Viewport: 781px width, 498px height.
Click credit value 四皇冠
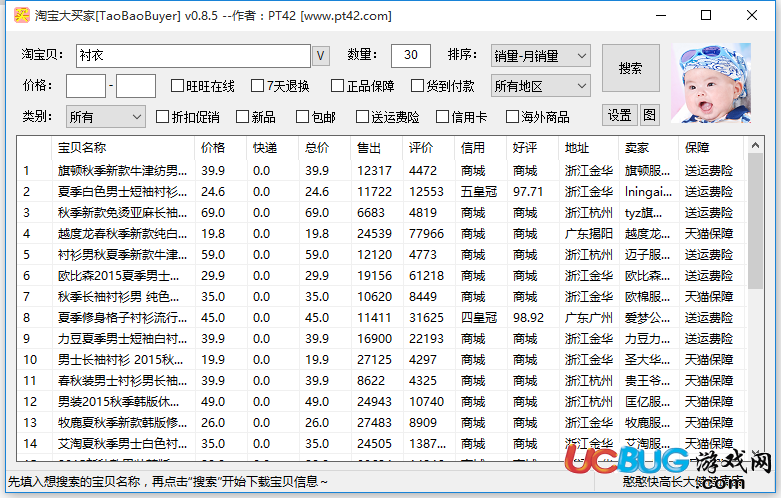(479, 318)
